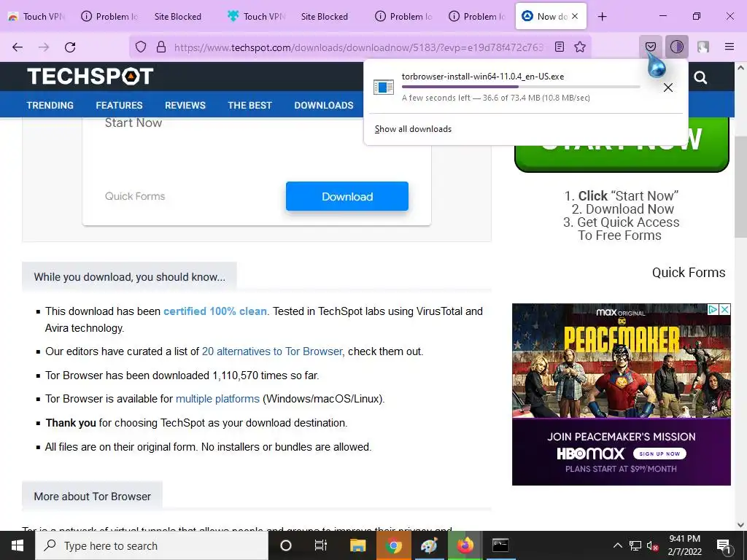
Task: Open the half-circle extension icon in toolbar
Action: tap(677, 47)
